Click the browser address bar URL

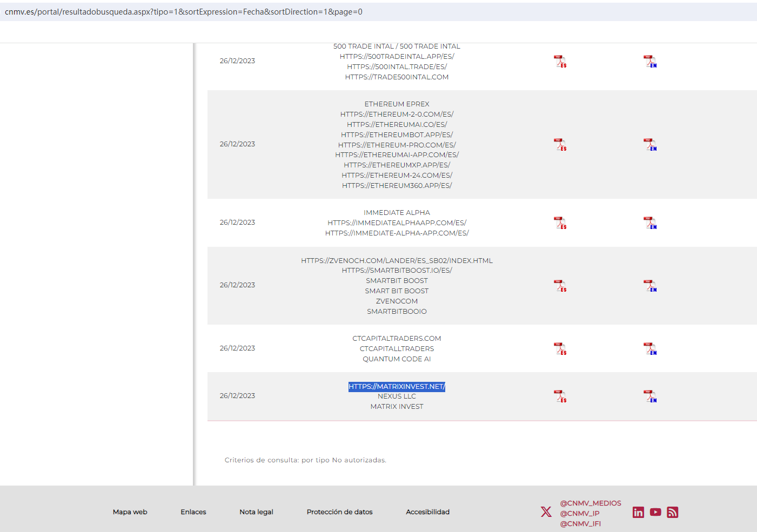(184, 12)
